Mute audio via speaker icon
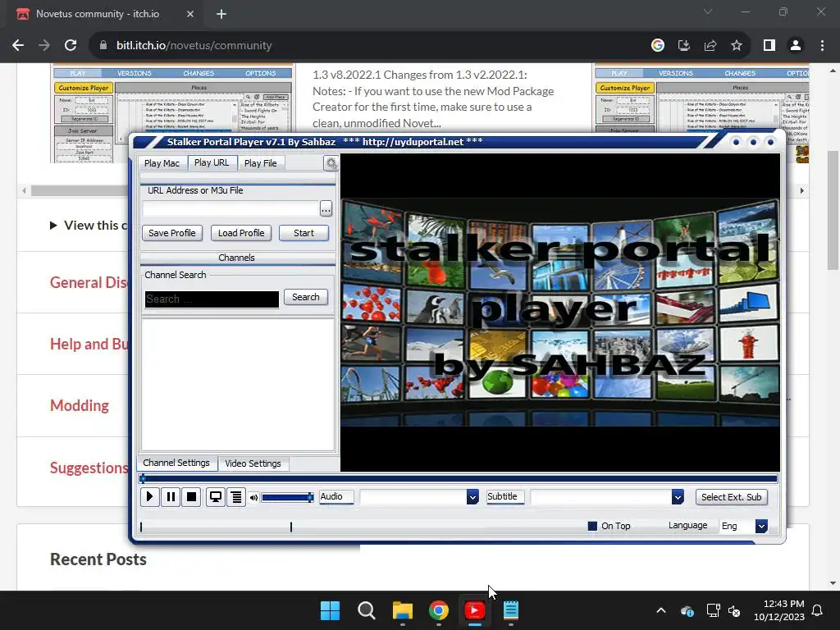Viewport: 840px width, 630px height. (254, 498)
